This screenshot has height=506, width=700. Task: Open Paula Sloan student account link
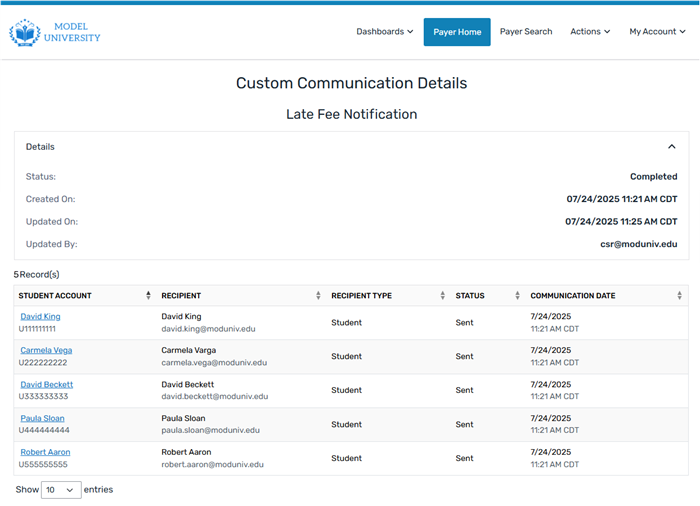click(42, 418)
